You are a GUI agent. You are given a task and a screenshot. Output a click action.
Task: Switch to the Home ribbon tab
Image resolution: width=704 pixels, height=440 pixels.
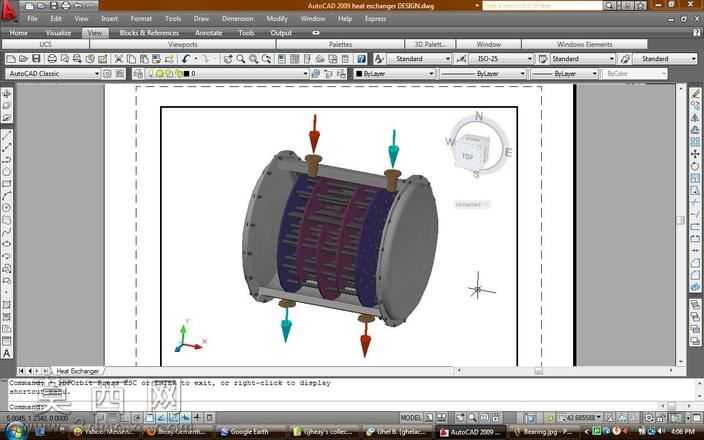coord(18,33)
